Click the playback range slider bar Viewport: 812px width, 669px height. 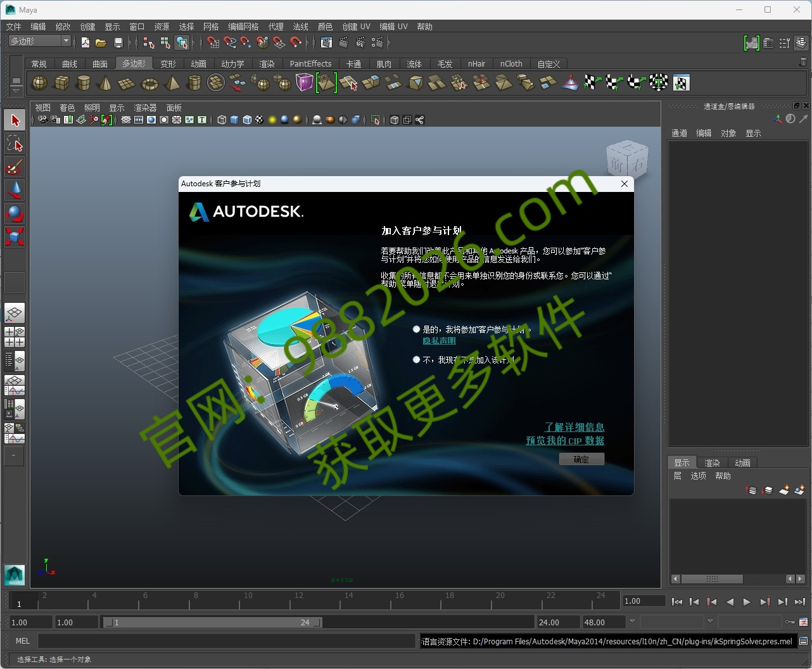point(213,622)
